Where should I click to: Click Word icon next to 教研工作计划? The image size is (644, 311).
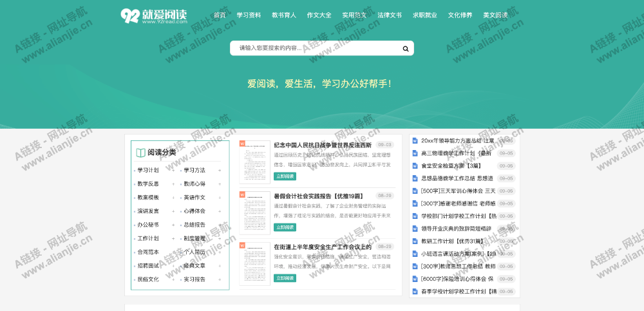click(x=415, y=241)
